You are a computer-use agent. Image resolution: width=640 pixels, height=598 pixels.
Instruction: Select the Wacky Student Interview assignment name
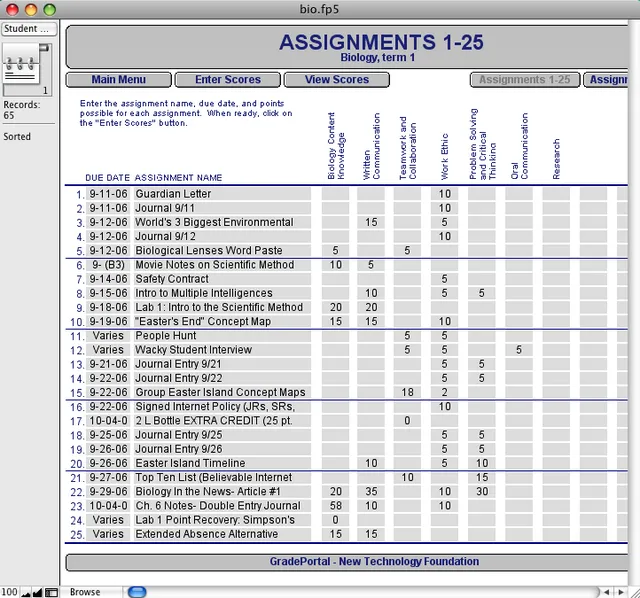pos(222,350)
